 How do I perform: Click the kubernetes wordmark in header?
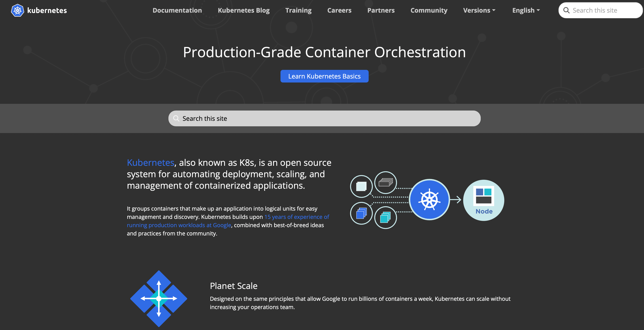click(47, 10)
